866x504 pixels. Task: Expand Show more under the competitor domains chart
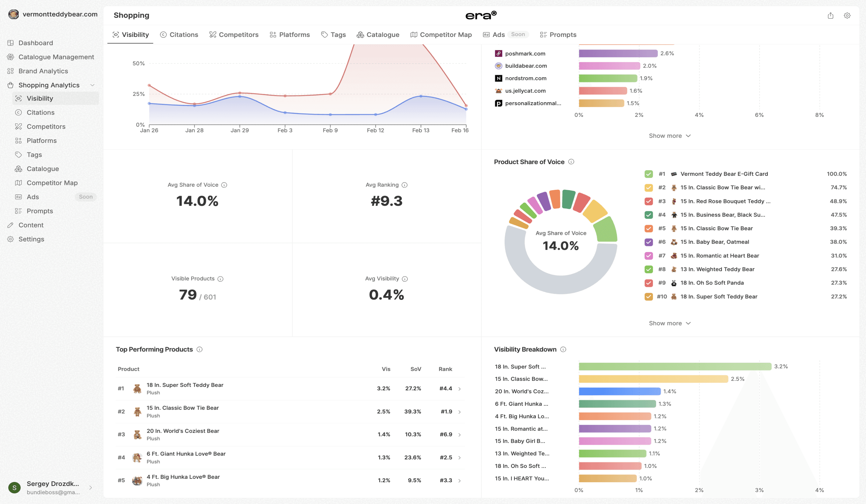pos(669,136)
